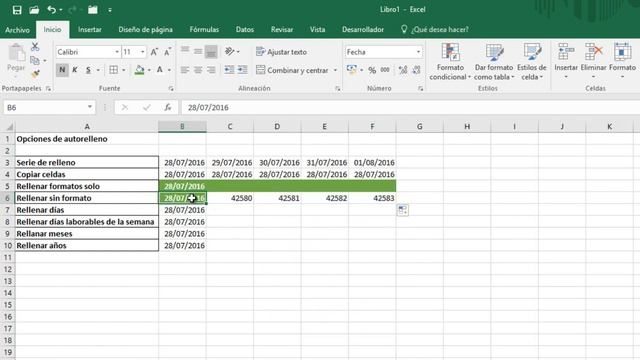
Task: Open Número dialog launcher
Action: [420, 89]
